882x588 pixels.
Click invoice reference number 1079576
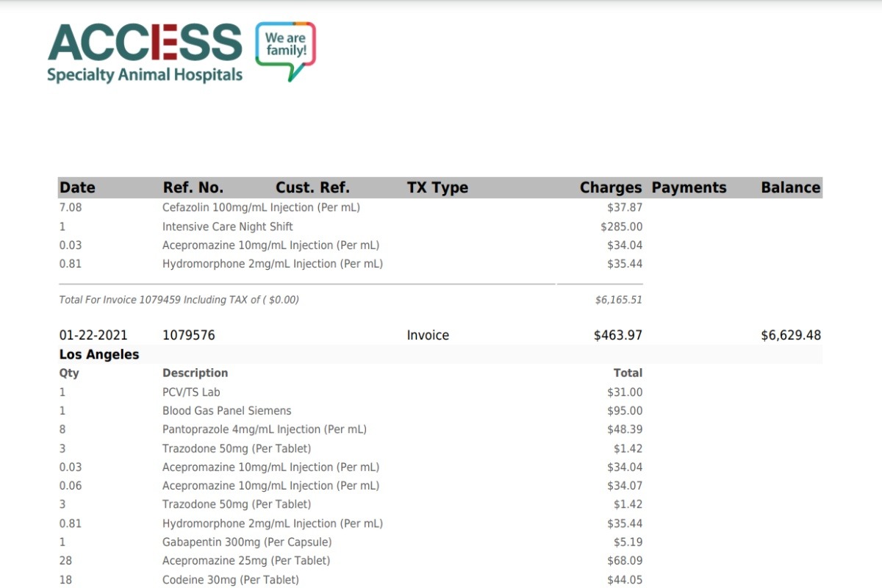point(188,335)
